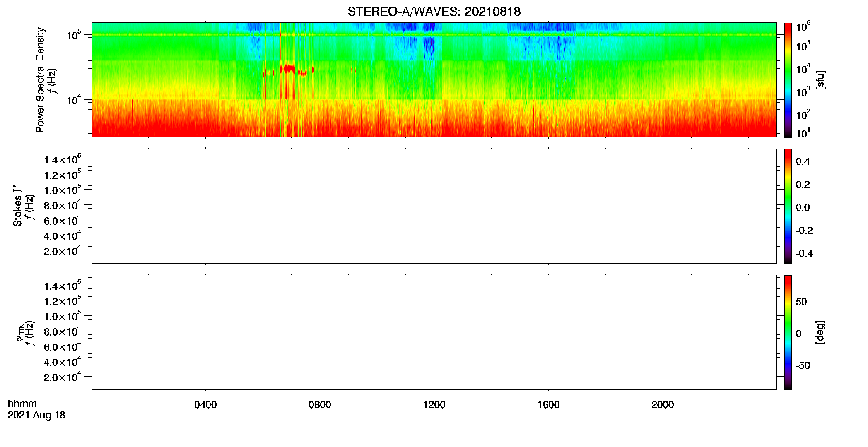This screenshot has height=447, width=868.
Task: Select the power spectral density color bar
Action: click(788, 80)
